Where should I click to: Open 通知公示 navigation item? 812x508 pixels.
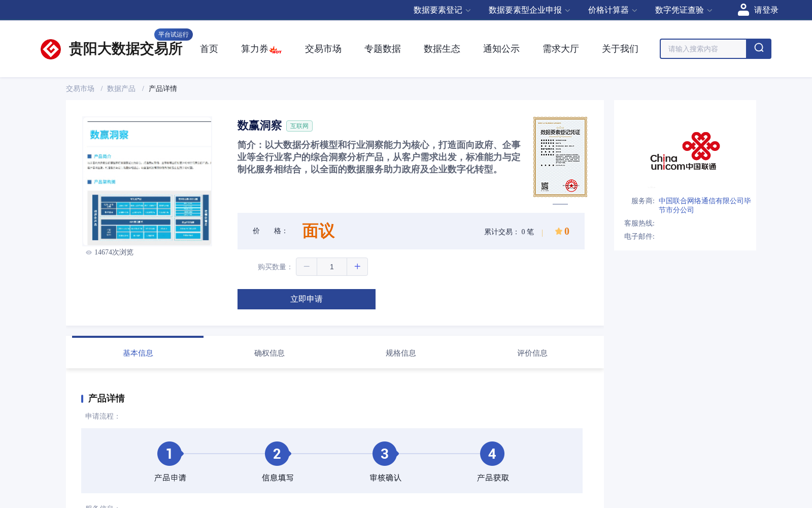click(501, 49)
